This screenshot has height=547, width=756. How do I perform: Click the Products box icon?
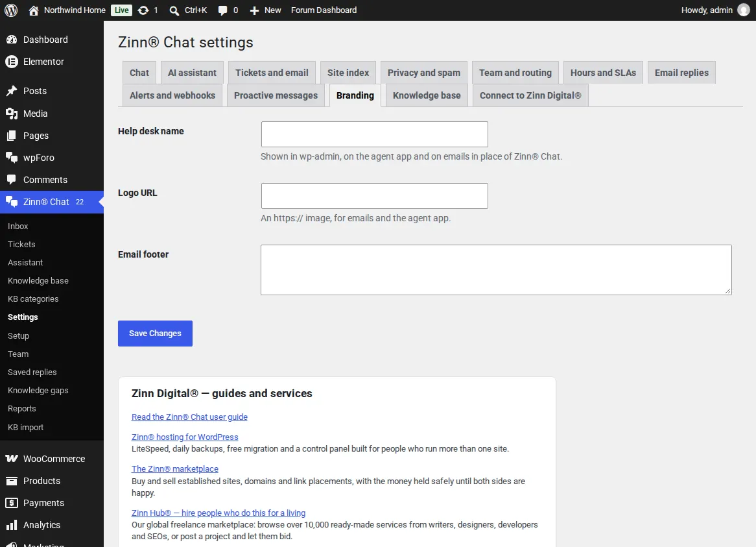(x=12, y=481)
